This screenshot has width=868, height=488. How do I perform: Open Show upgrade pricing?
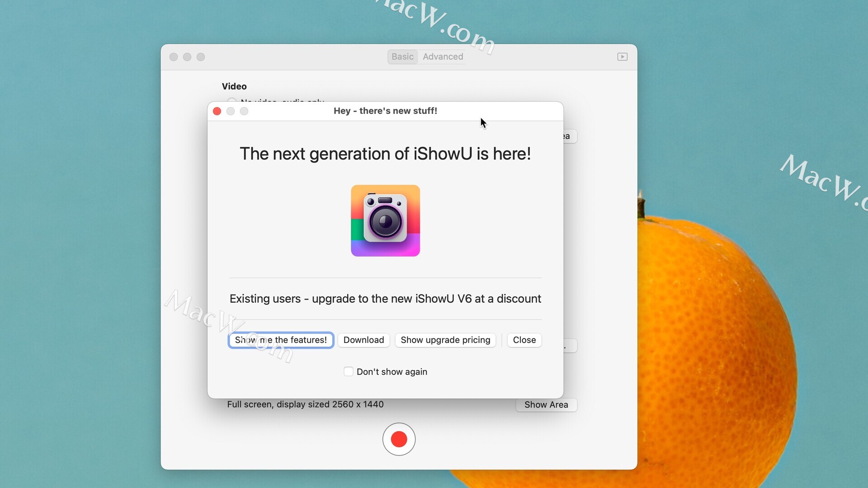click(445, 340)
